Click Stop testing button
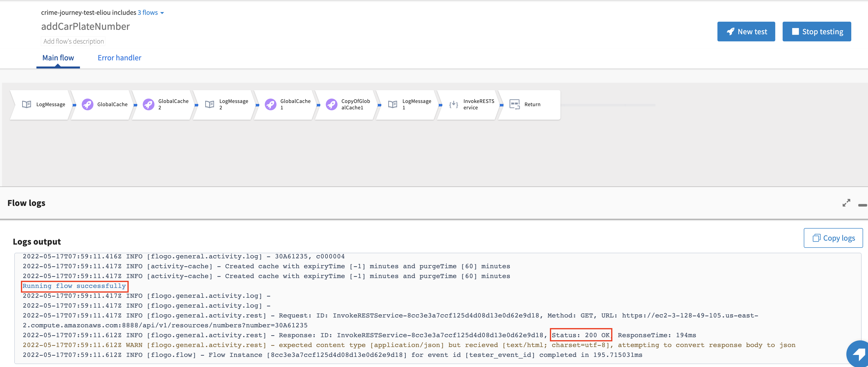The height and width of the screenshot is (367, 868). [816, 31]
